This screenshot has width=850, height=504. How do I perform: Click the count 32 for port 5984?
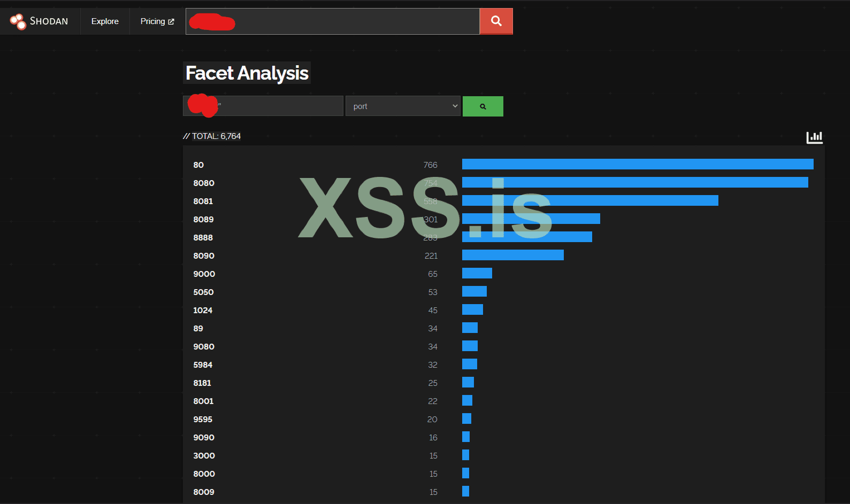[x=433, y=365]
